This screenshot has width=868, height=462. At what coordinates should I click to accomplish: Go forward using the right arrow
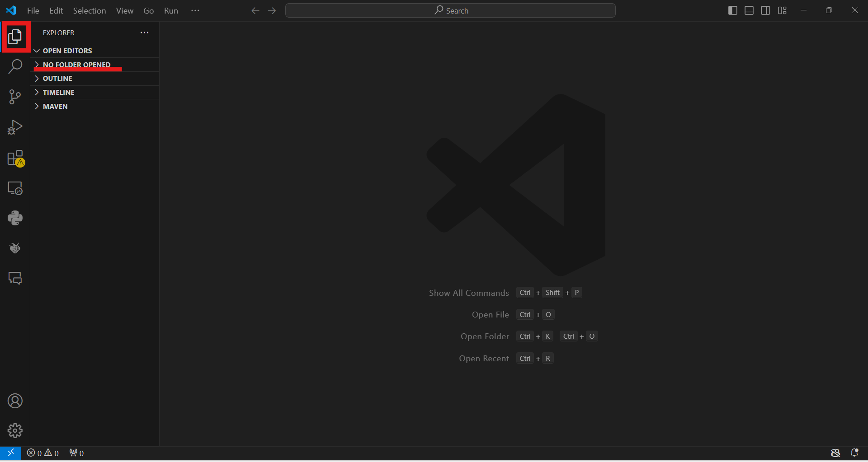pyautogui.click(x=272, y=10)
